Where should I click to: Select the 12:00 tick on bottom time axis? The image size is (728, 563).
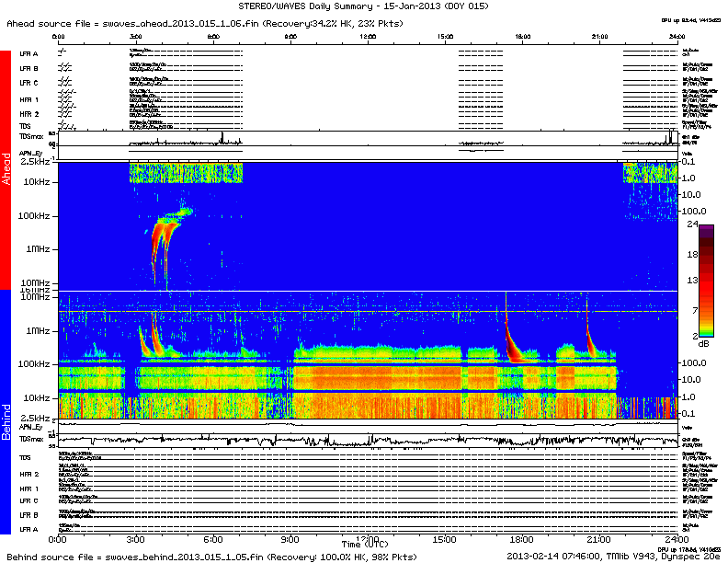click(x=368, y=538)
